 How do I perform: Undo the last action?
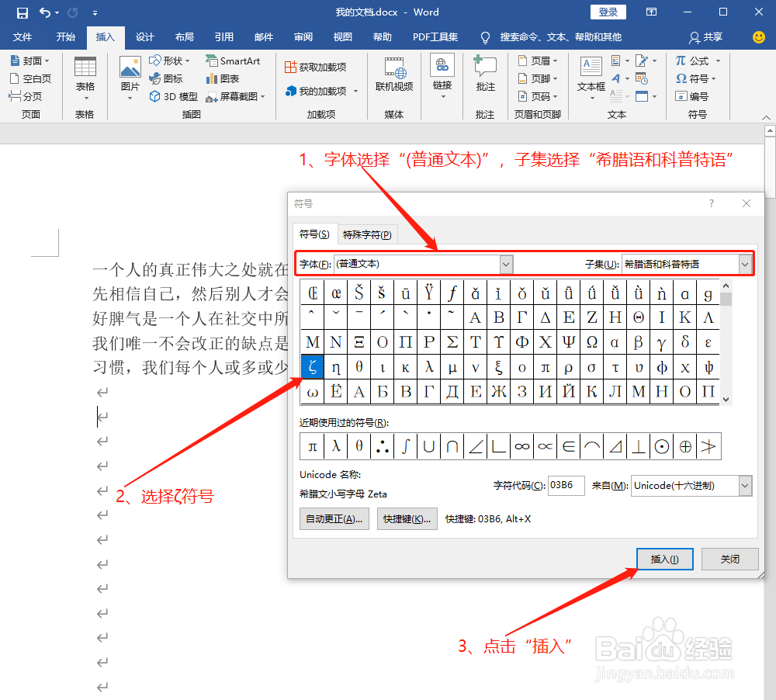coord(45,12)
